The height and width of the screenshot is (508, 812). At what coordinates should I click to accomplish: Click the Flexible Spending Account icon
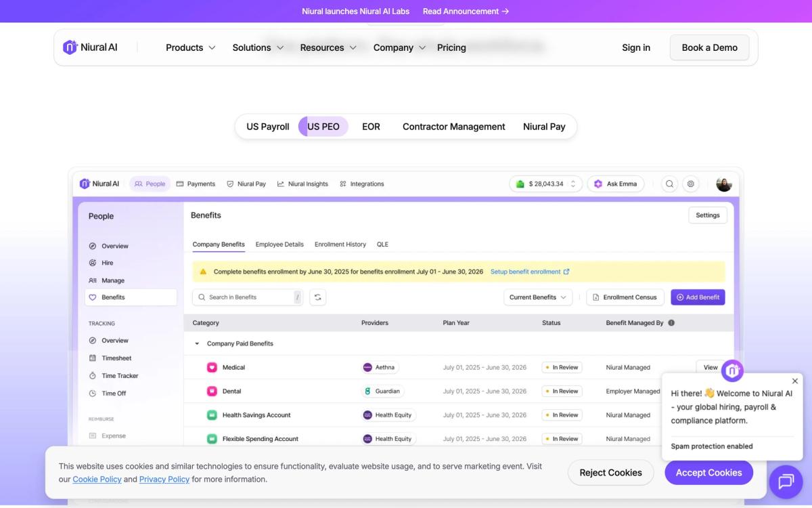212,439
